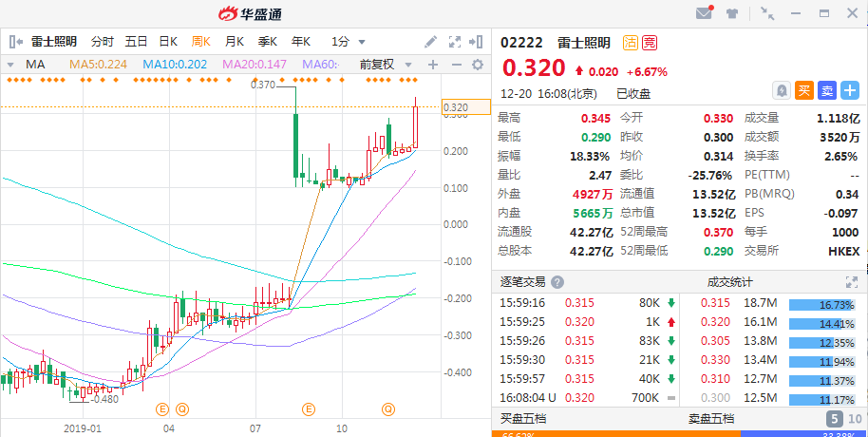Select the 周K weekly chart tab

(201, 42)
